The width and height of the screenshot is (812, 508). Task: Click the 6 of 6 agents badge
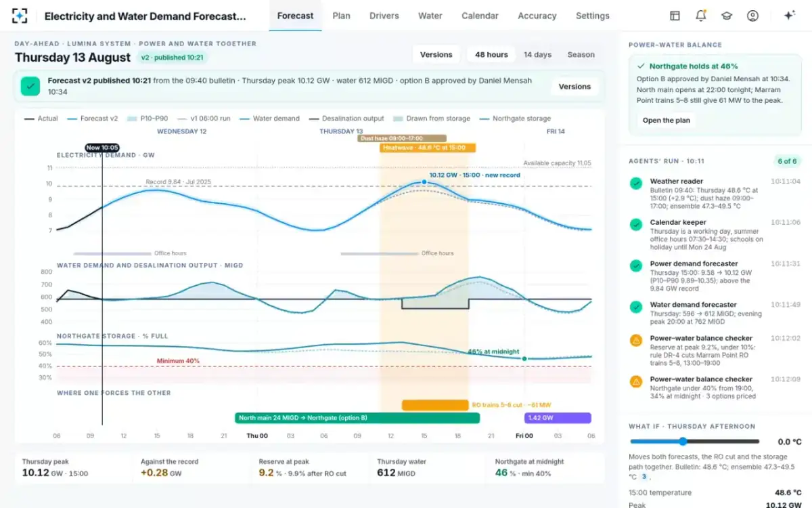click(x=787, y=161)
